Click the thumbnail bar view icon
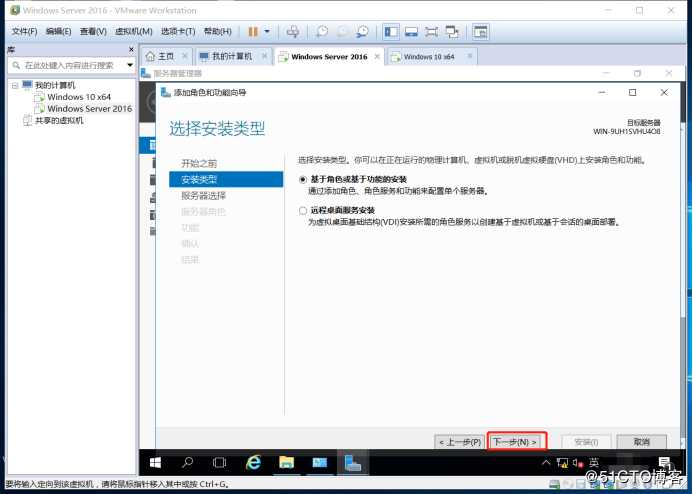Viewport: 693px width, 494px height. (411, 32)
